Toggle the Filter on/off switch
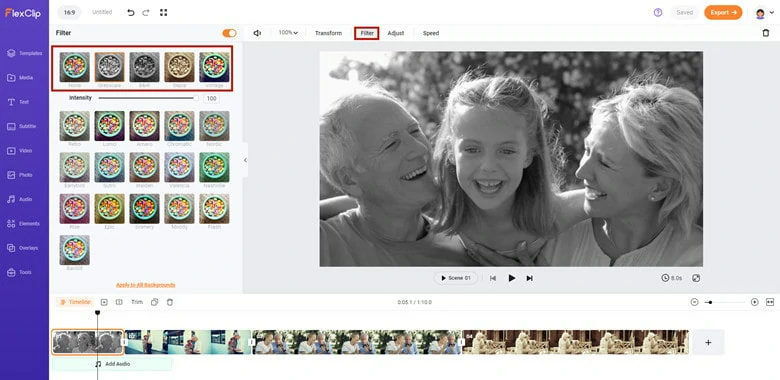Image resolution: width=780 pixels, height=380 pixels. pyautogui.click(x=229, y=33)
